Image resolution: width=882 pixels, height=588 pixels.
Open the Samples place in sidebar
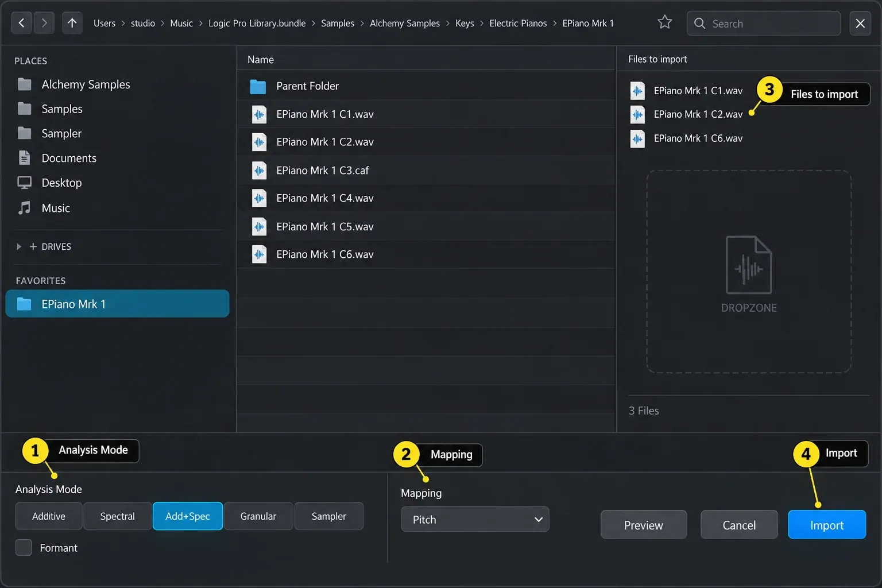point(62,109)
